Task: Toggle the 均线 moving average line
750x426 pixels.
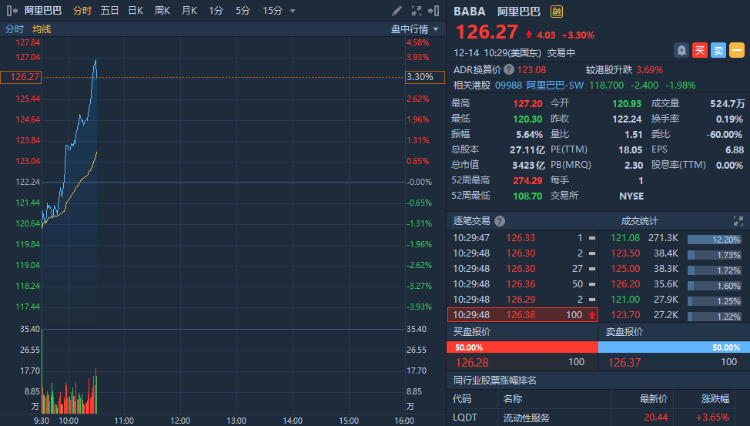Action: (41, 29)
